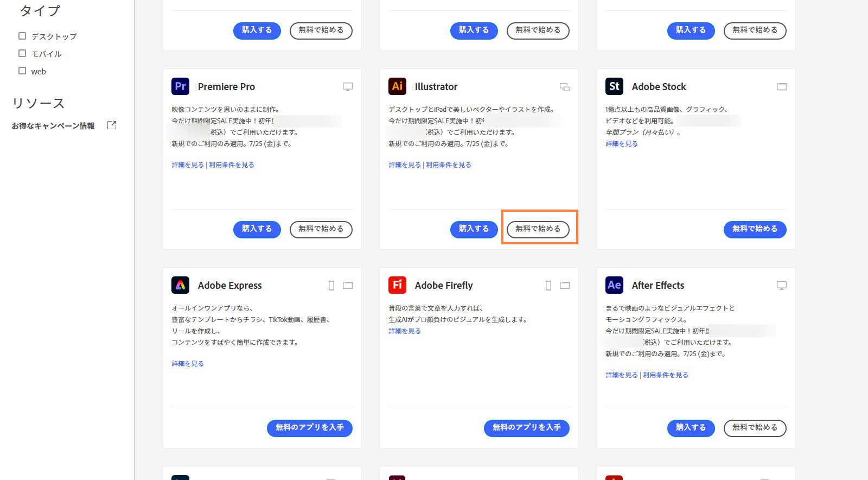This screenshot has height=480, width=868.
Task: Click 無料で始める in the card above Illustrator
Action: tap(538, 30)
